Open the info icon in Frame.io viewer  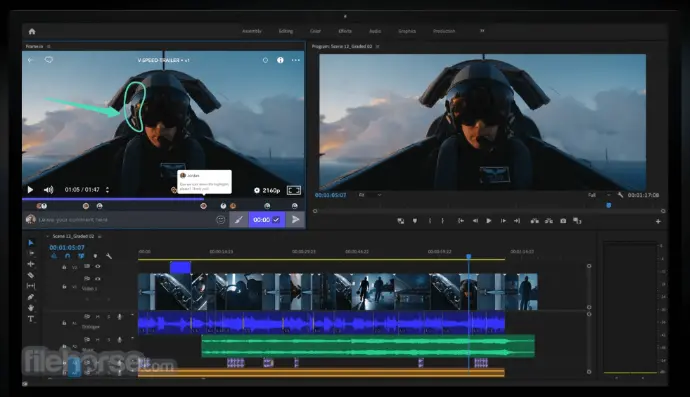[280, 60]
